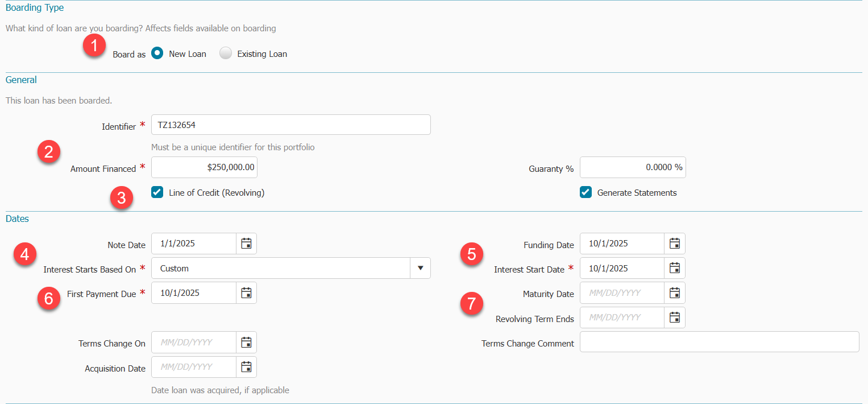Click the Identifier text field

pos(290,125)
